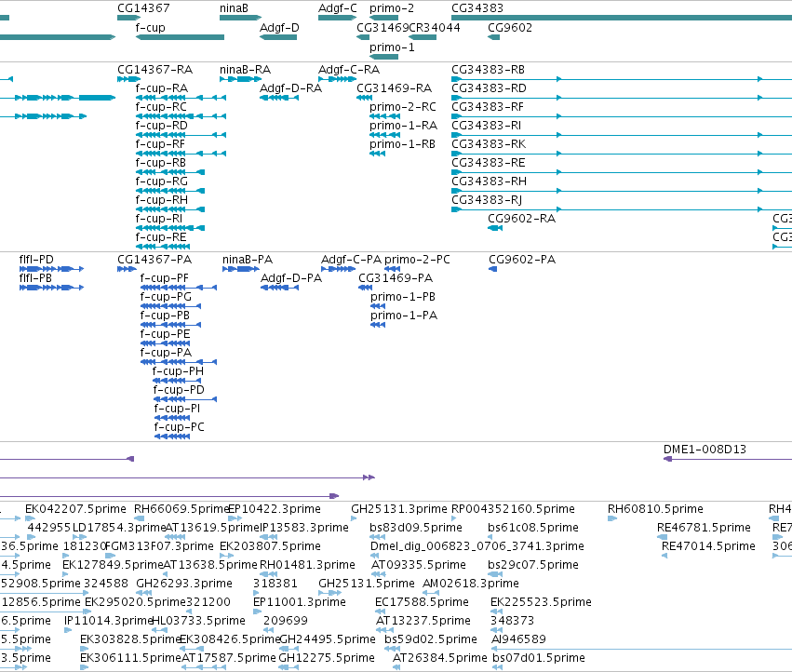Select the f-cup-RB transcript
This screenshot has width=792, height=672.
point(170,172)
